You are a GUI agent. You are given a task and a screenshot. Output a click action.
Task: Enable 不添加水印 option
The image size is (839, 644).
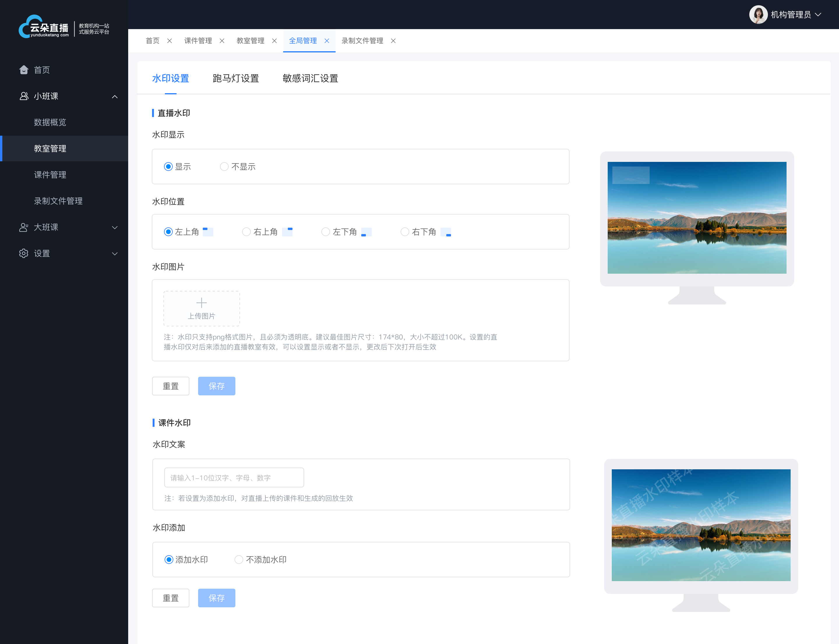239,560
